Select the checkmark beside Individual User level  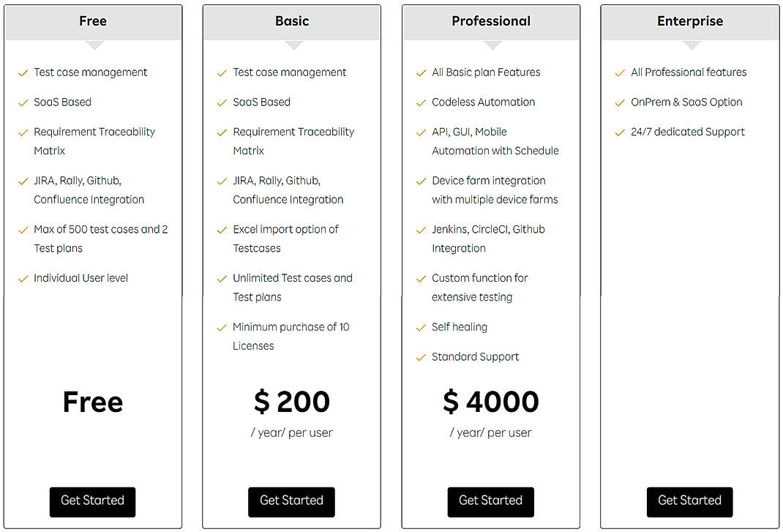click(x=23, y=278)
